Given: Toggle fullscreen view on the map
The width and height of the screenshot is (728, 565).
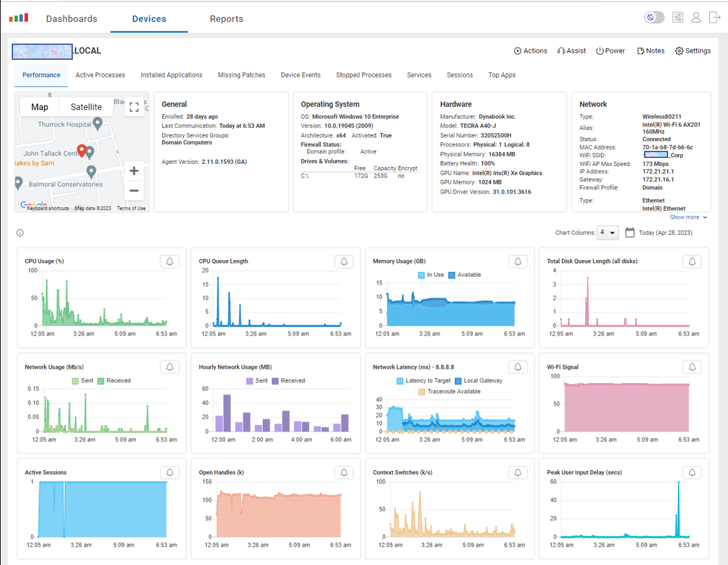Looking at the screenshot, I should (x=134, y=107).
